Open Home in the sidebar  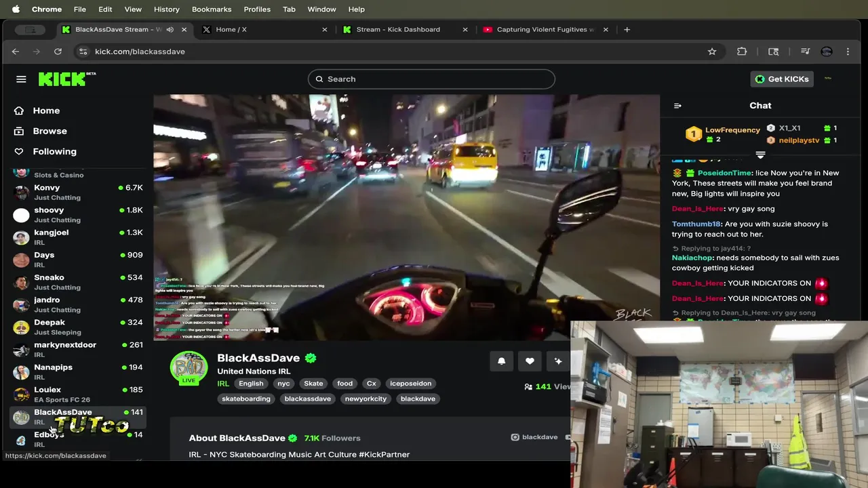[46, 110]
